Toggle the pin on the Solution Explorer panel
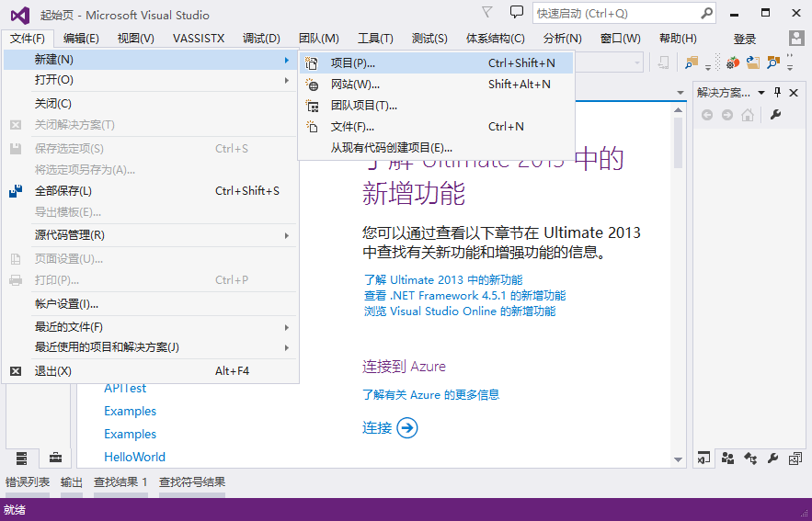 pos(778,92)
